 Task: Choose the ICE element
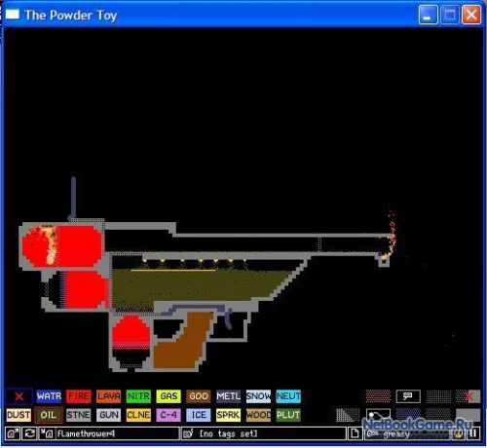199,415
